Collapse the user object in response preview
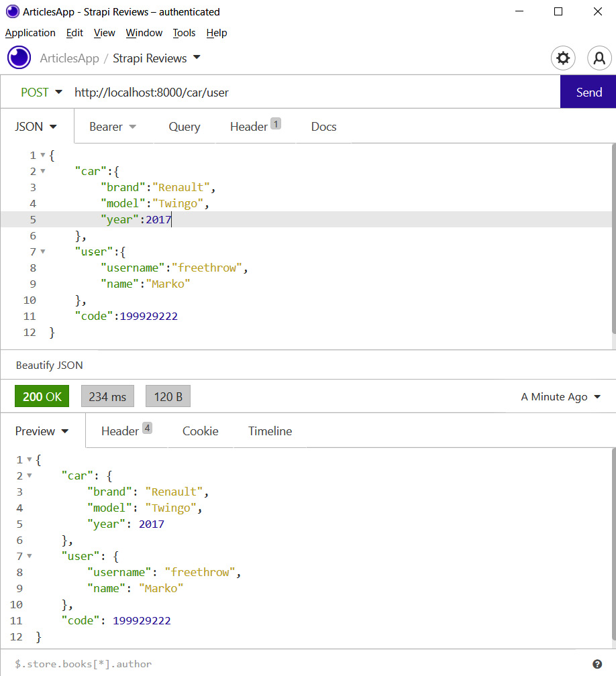Viewport: 616px width, 676px height. (28, 556)
